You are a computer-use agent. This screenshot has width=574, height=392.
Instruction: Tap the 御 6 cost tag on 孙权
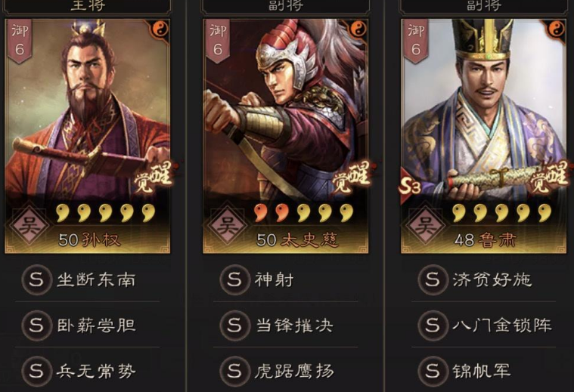(x=20, y=41)
